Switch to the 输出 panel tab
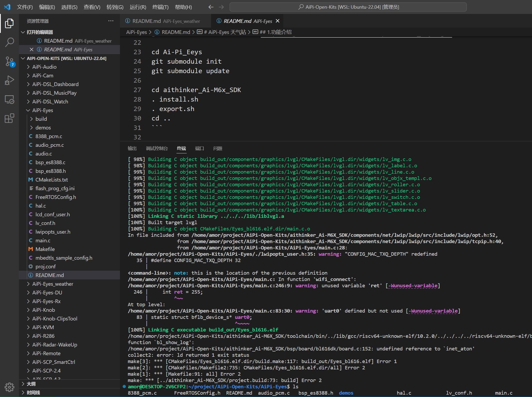 point(132,148)
